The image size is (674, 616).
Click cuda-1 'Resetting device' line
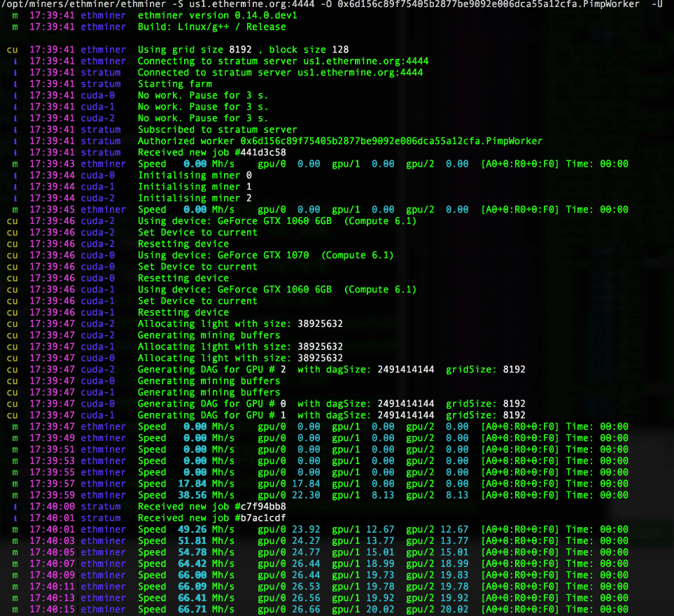click(183, 312)
